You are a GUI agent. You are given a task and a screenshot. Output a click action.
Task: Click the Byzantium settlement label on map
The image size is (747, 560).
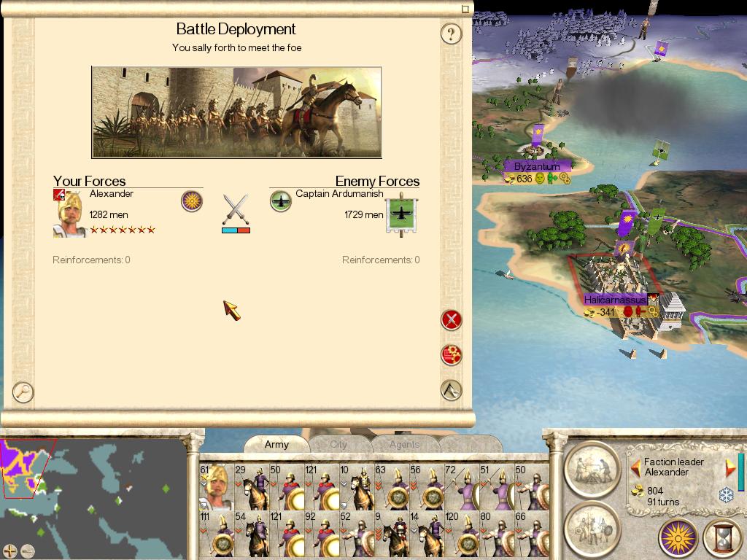[537, 166]
